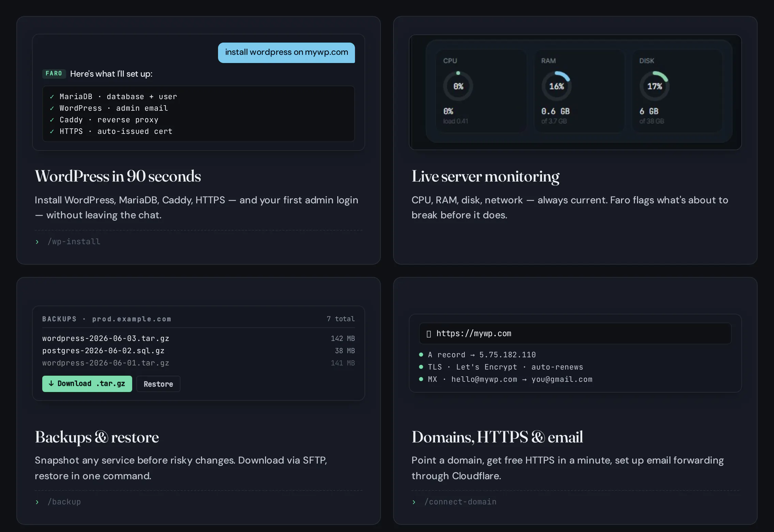Screen dimensions: 774x532
Task: Click 'Caddy · reverse proxy' line
Action: [x=109, y=120]
